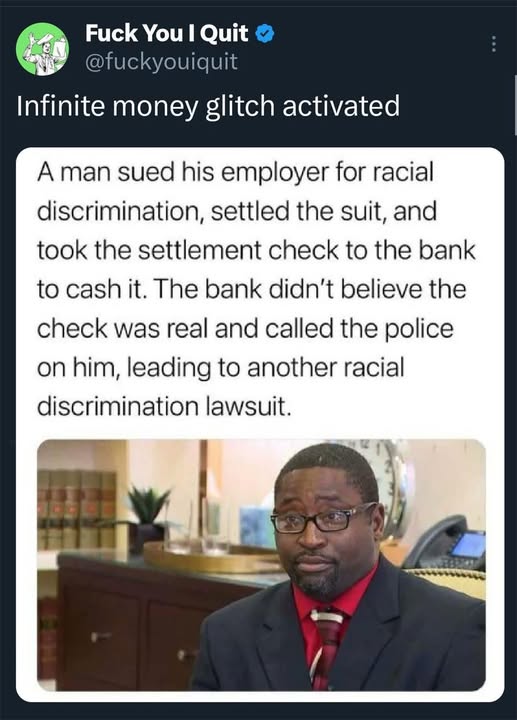Click the display name Fuck You I Quit
The width and height of the screenshot is (517, 720).
coord(167,33)
